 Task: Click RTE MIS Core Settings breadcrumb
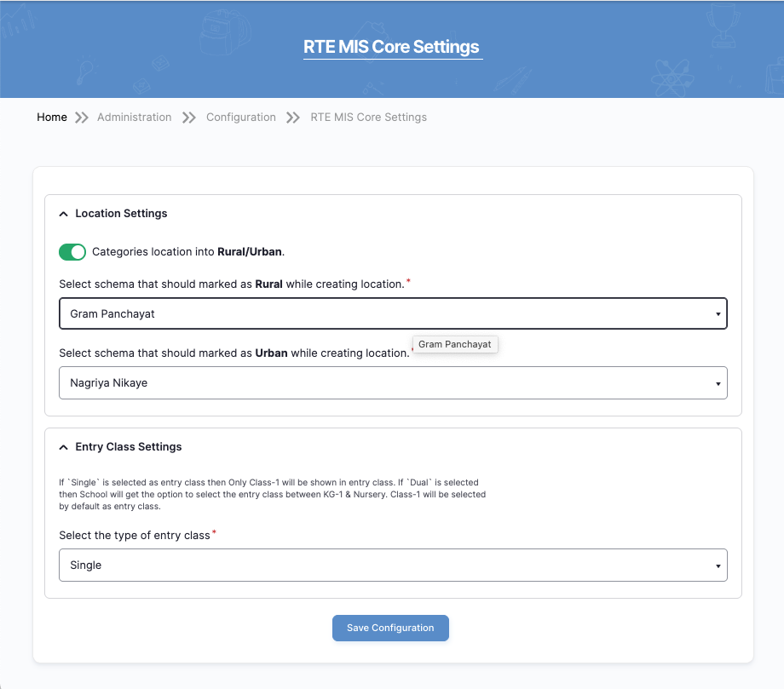coord(368,118)
